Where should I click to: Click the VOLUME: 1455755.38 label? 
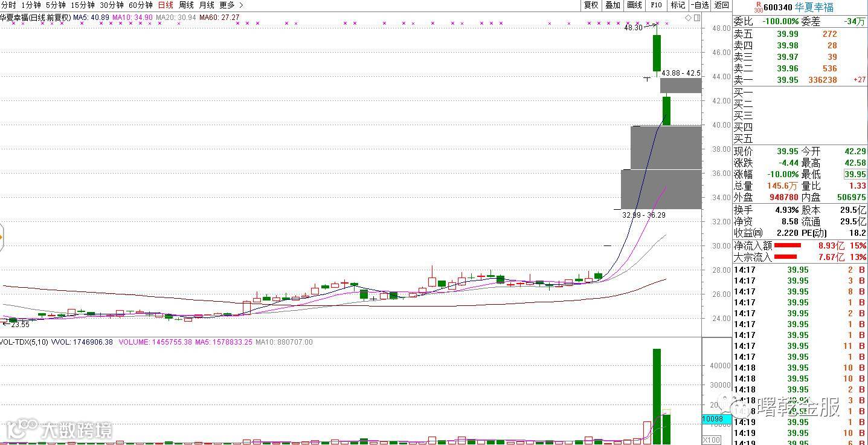tap(155, 342)
